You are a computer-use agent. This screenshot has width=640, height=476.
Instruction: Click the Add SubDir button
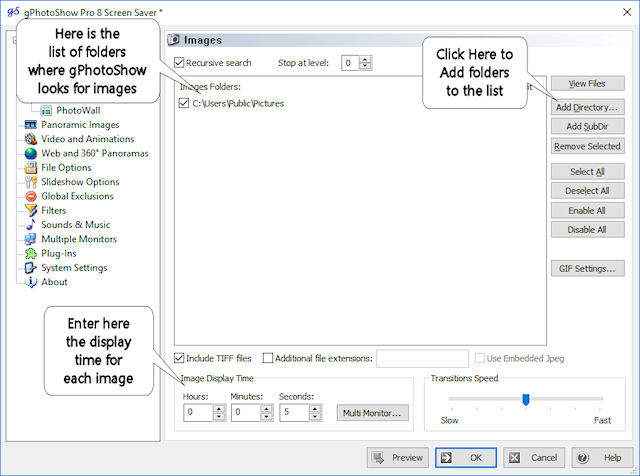587,127
